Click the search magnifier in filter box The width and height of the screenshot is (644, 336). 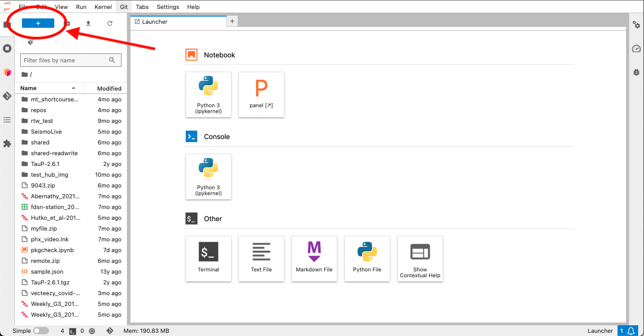point(112,60)
